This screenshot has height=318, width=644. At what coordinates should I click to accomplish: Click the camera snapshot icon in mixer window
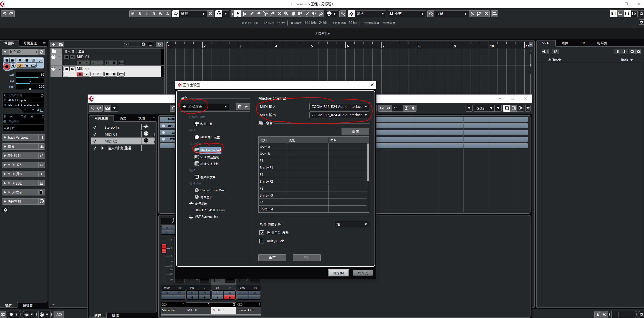click(108, 108)
